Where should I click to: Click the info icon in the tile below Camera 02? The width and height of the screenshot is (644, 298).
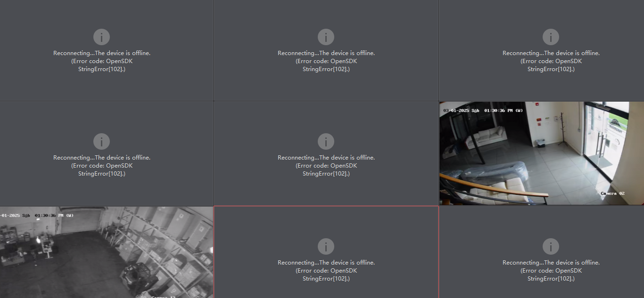coord(551,246)
